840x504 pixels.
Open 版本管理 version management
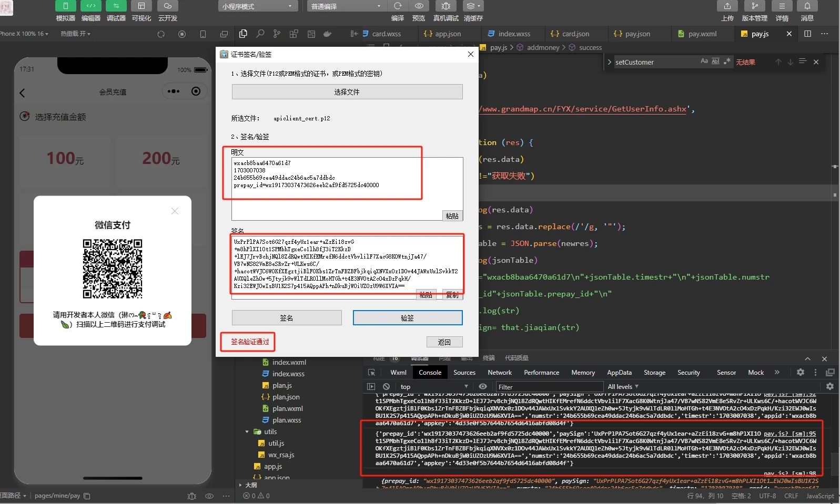click(x=754, y=6)
